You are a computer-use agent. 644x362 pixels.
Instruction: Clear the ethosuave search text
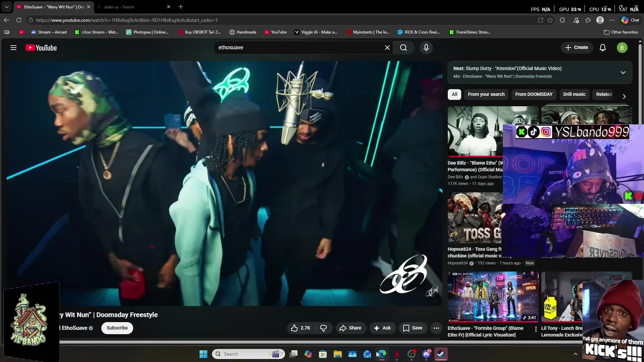tap(387, 48)
